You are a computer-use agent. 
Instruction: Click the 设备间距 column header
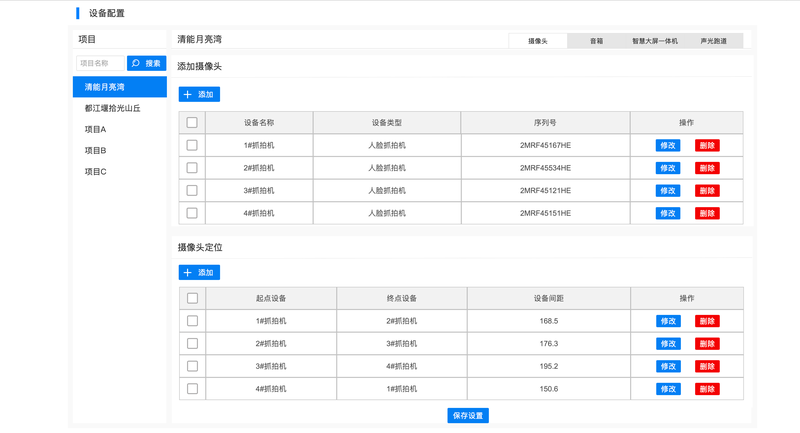549,298
